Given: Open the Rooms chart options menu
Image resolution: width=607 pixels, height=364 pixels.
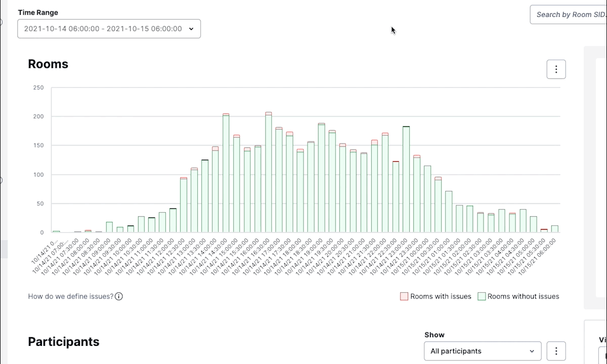Looking at the screenshot, I should tap(556, 69).
